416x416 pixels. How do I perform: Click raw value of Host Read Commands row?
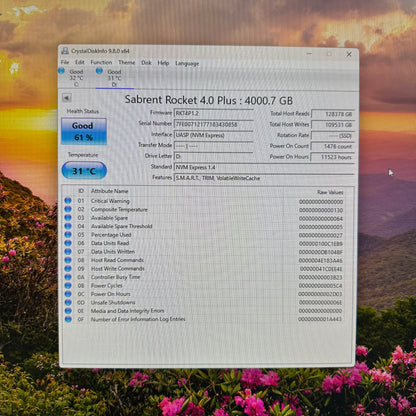pyautogui.click(x=321, y=260)
